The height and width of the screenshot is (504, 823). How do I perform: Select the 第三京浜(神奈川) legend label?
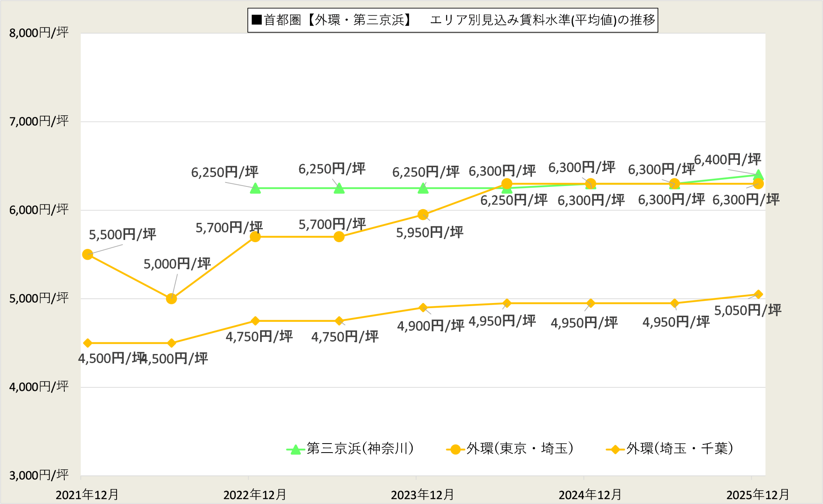[360, 448]
